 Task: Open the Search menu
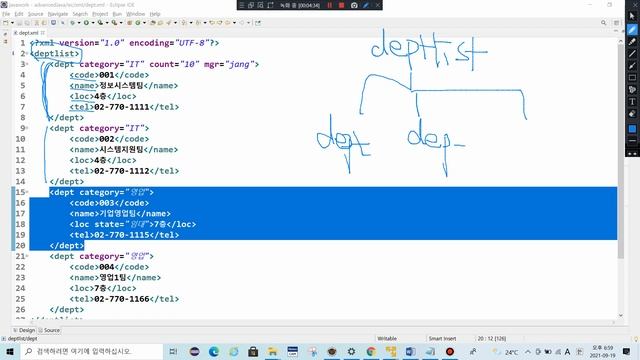coord(80,14)
